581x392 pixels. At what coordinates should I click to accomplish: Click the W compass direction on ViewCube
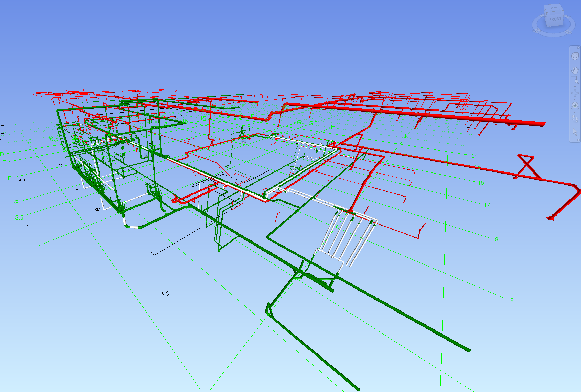537,31
